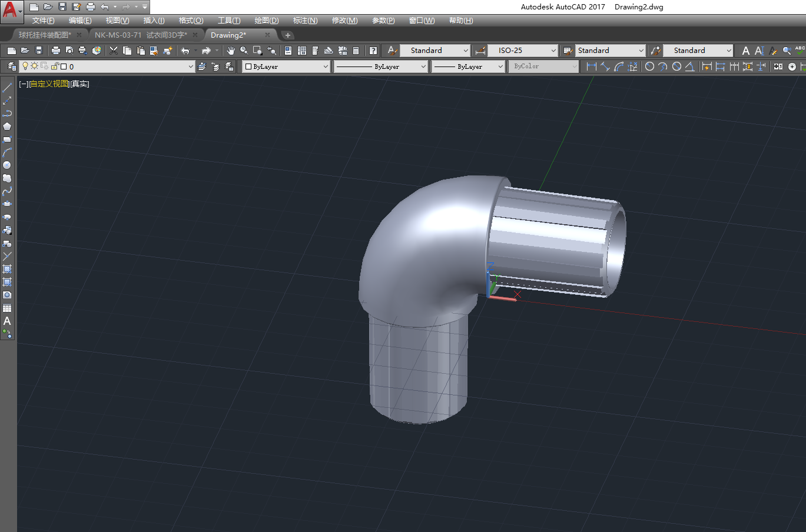The image size is (806, 532).
Task: Select the Rectangle draw tool
Action: coord(7,139)
